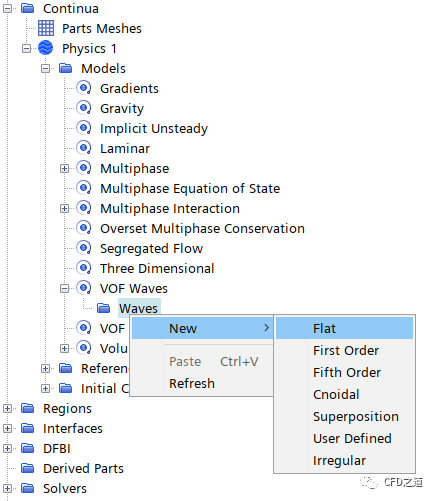Select the Implicit Unsteady tree item
The height and width of the screenshot is (501, 436).
[154, 128]
